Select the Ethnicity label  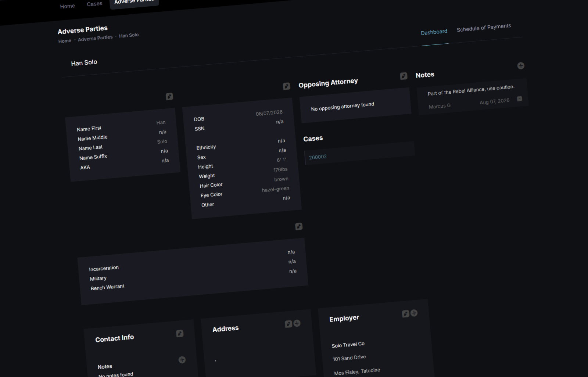pos(206,147)
